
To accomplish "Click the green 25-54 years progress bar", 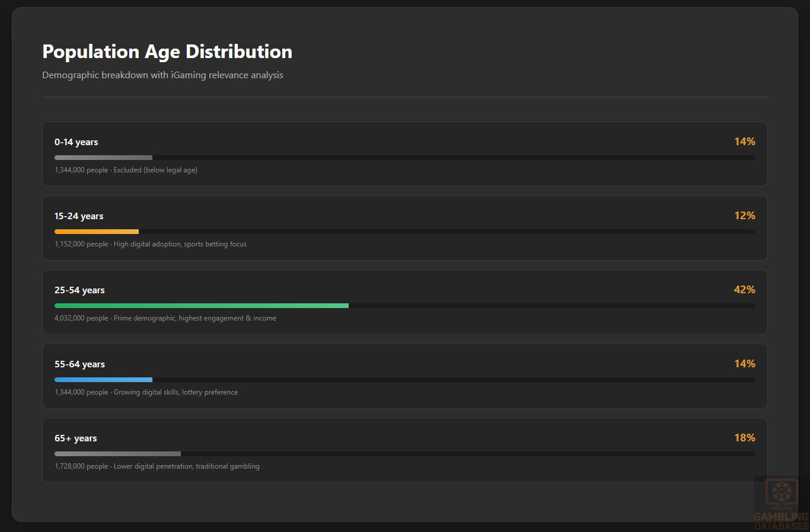I will tap(202, 306).
